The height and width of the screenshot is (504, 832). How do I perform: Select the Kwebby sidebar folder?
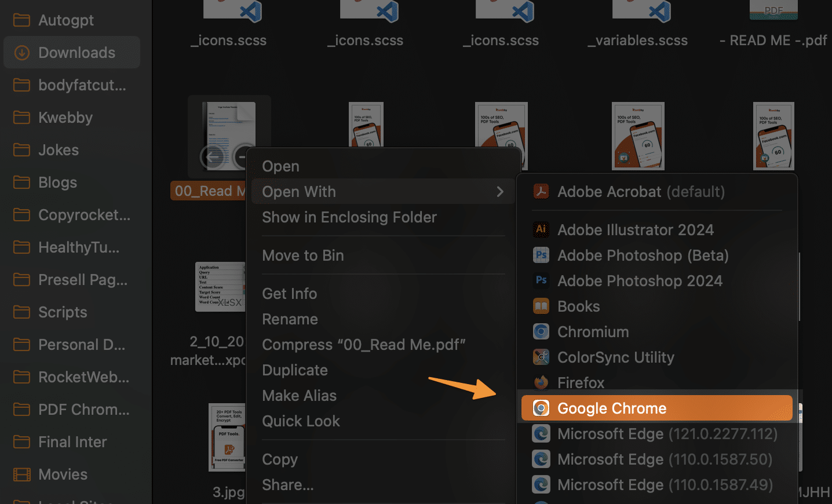point(65,118)
